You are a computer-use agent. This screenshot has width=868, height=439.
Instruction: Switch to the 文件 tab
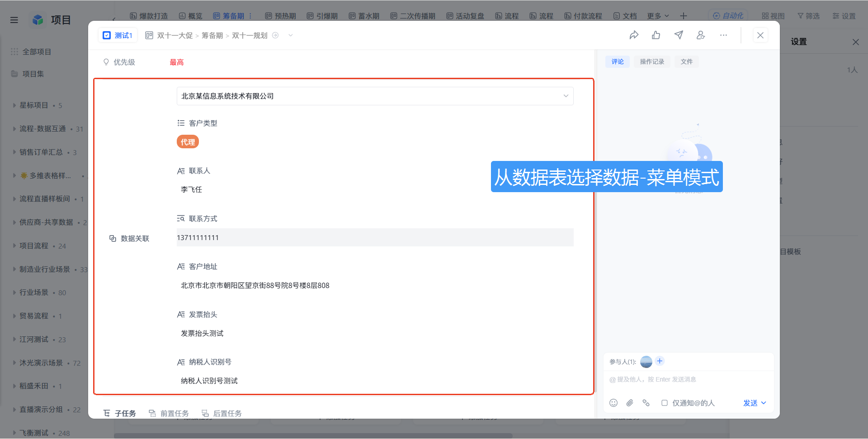point(687,61)
